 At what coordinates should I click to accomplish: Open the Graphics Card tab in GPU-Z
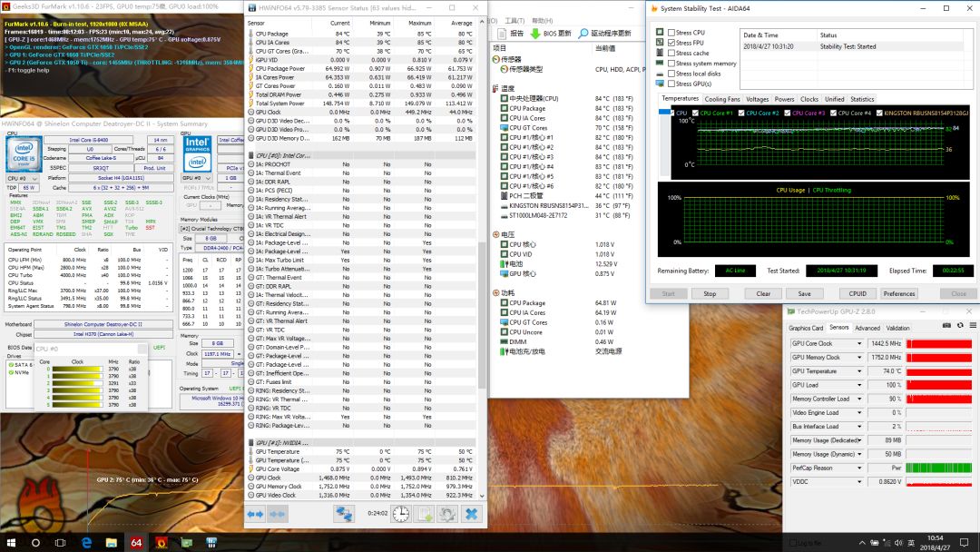click(806, 328)
